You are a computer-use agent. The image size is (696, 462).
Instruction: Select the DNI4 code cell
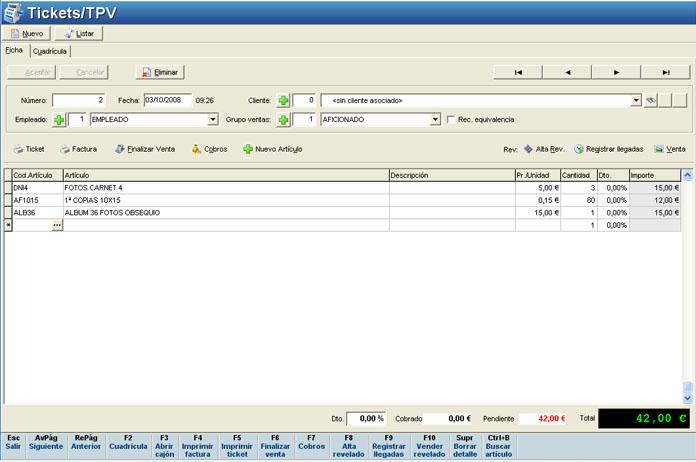[x=38, y=188]
